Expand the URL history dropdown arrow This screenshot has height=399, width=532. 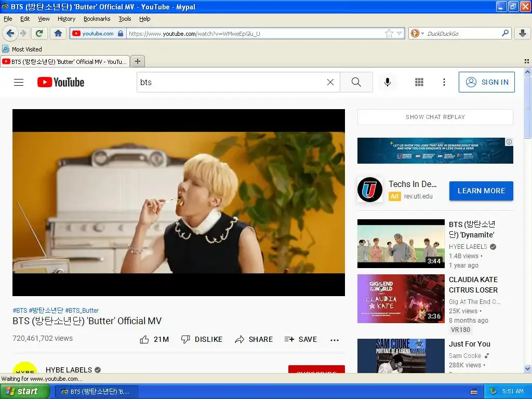pos(400,33)
